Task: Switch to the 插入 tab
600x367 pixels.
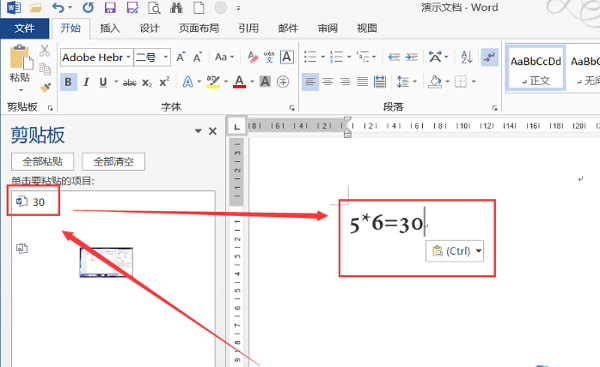Action: (110, 28)
